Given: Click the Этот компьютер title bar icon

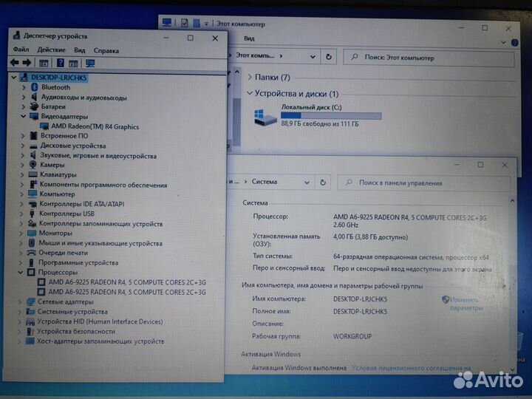Looking at the screenshot, I should point(166,23).
